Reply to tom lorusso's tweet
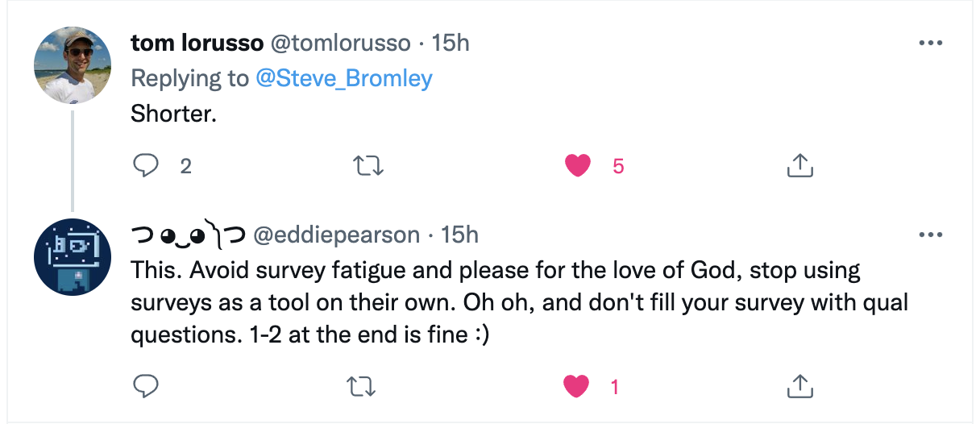Screen dimensions: 980x424 coord(145,166)
